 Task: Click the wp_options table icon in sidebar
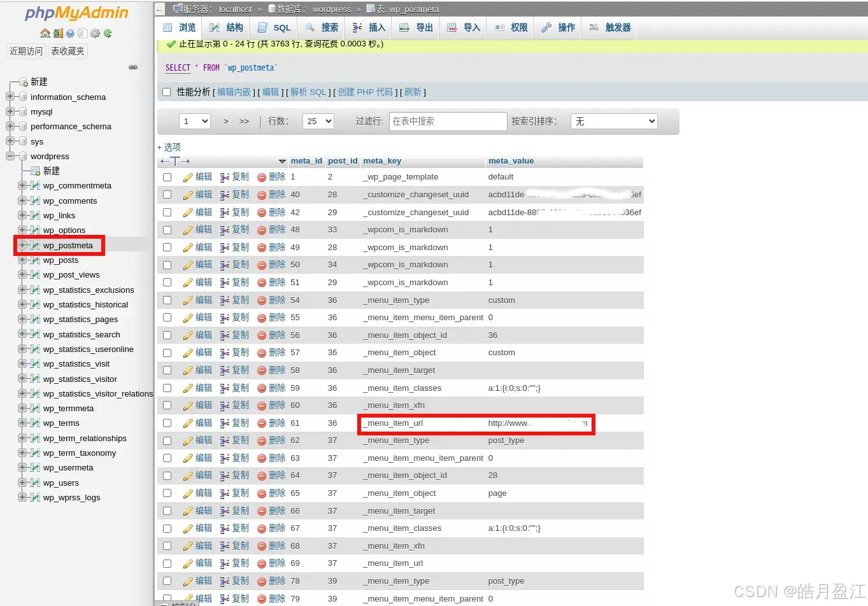tap(35, 230)
